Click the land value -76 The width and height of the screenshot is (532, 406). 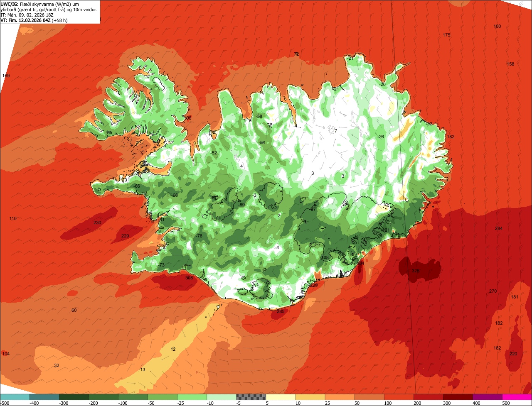click(x=199, y=236)
